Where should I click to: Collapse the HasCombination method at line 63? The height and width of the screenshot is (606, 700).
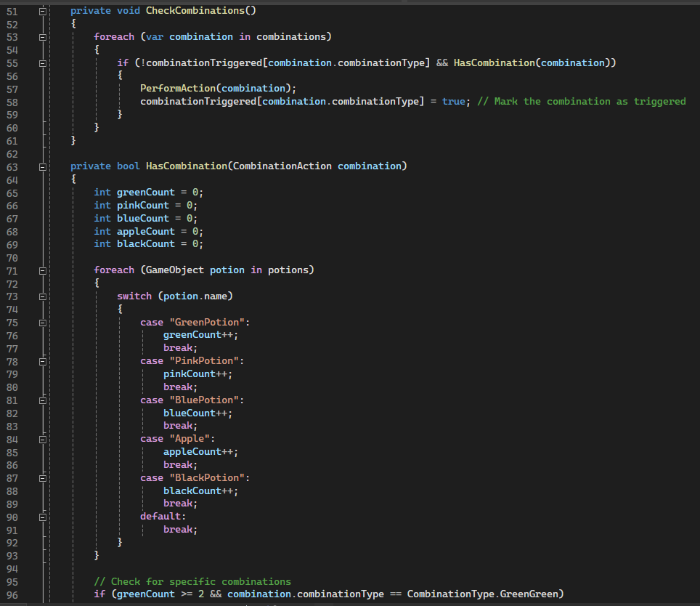[43, 167]
